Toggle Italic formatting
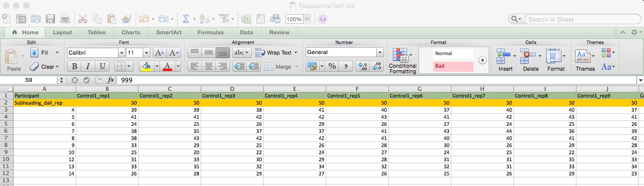 point(88,66)
